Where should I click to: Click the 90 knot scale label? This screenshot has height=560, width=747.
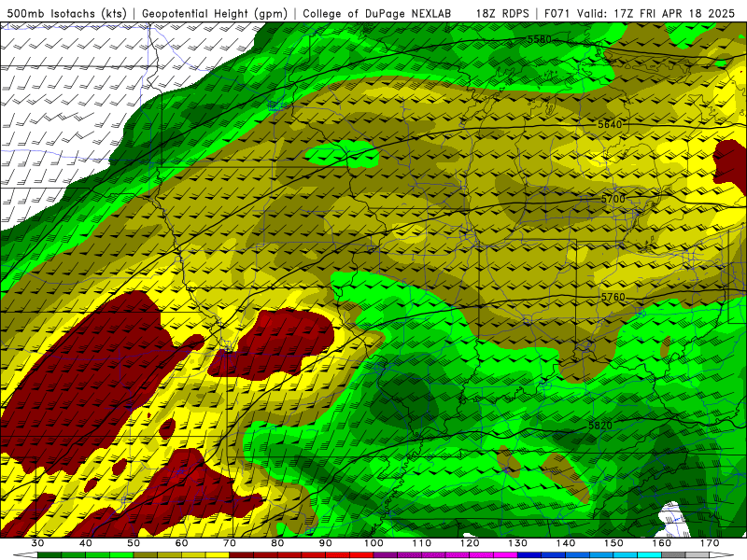325,543
